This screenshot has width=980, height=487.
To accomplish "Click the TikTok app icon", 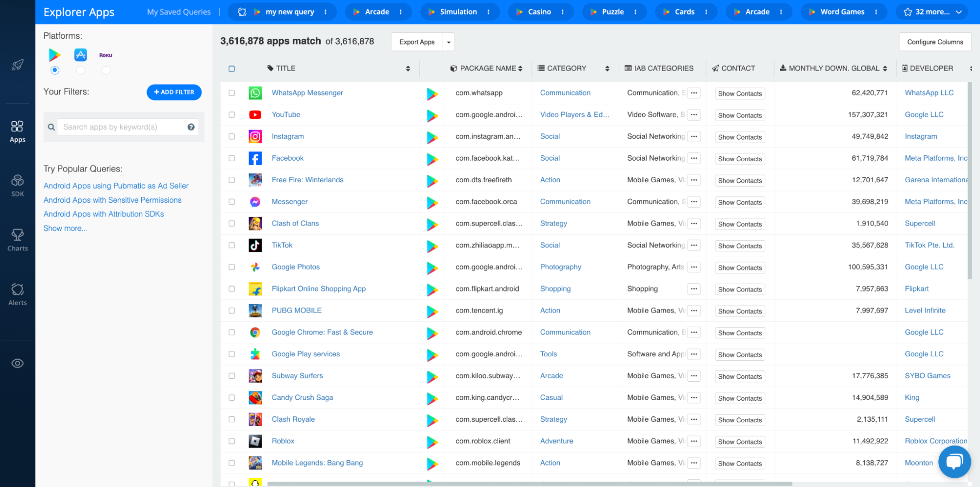I will 255,245.
